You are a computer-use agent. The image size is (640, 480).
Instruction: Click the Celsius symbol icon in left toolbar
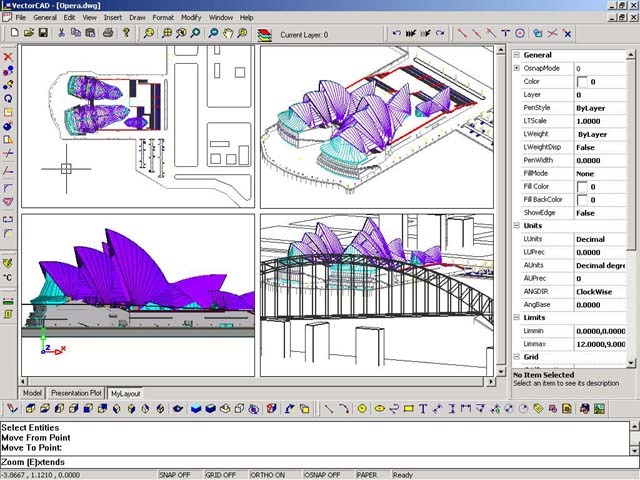pyautogui.click(x=8, y=278)
